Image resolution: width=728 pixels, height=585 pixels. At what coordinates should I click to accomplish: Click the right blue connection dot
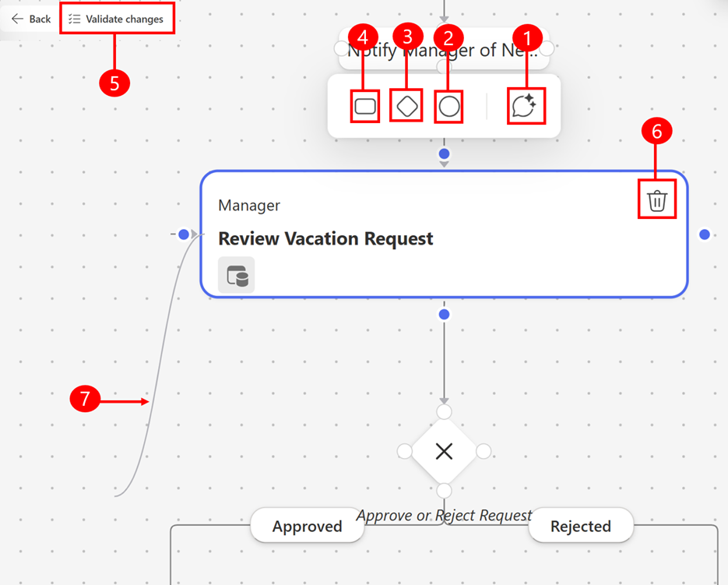pyautogui.click(x=704, y=234)
